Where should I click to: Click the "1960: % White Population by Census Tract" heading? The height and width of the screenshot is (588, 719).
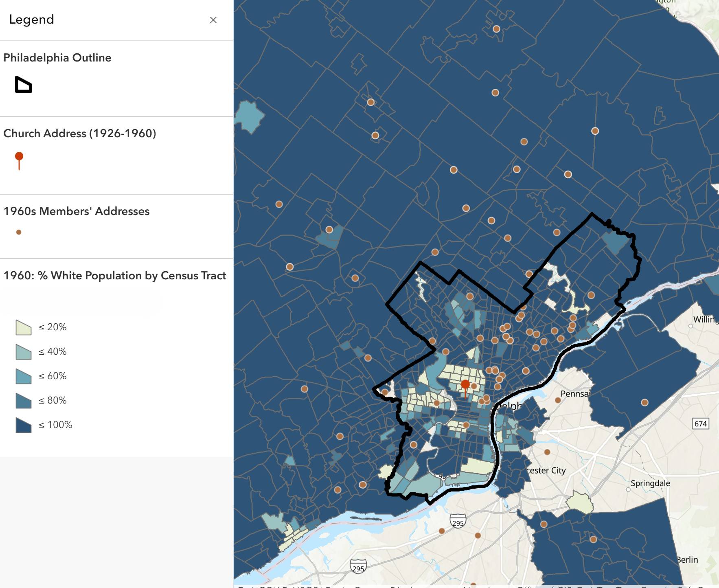tap(115, 276)
